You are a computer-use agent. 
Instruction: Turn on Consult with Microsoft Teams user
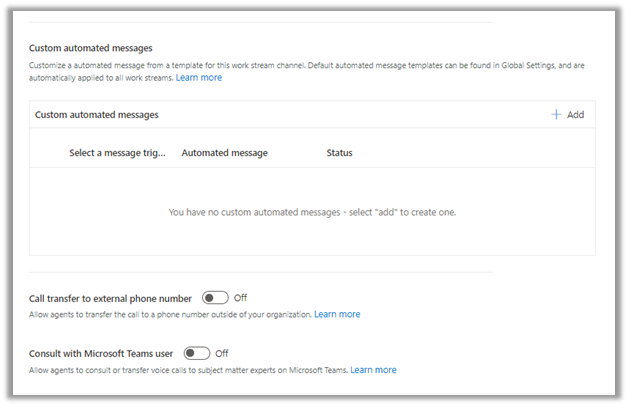197,353
